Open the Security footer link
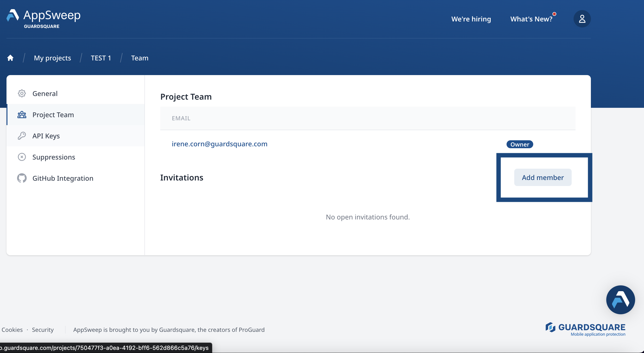Viewport: 644px width, 353px height. tap(43, 330)
